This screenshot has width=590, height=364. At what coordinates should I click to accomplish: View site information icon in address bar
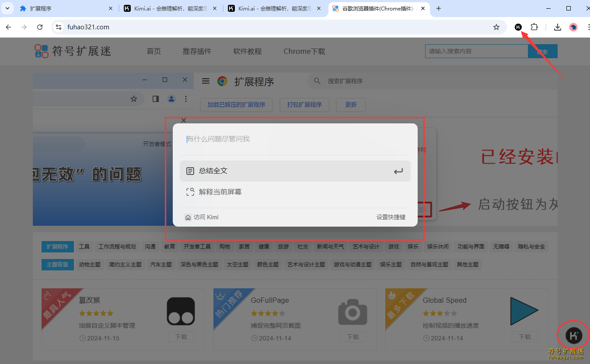pyautogui.click(x=59, y=27)
